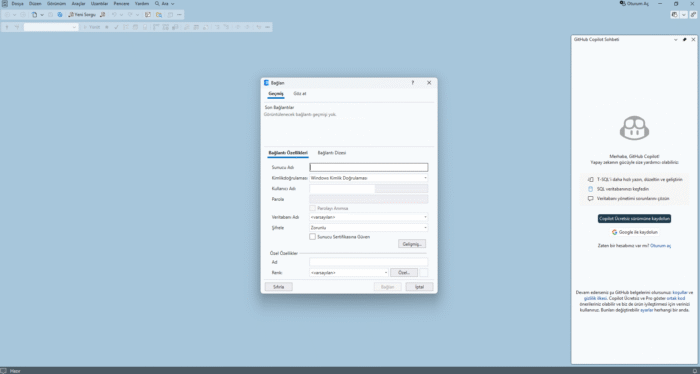This screenshot has width=700, height=374.
Task: Click Copilot Ücretsiz sürümüne kaydolun button
Action: pos(634,219)
